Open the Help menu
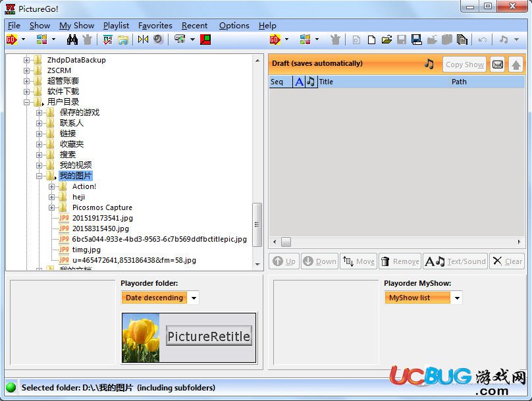532x401 pixels. (267, 26)
